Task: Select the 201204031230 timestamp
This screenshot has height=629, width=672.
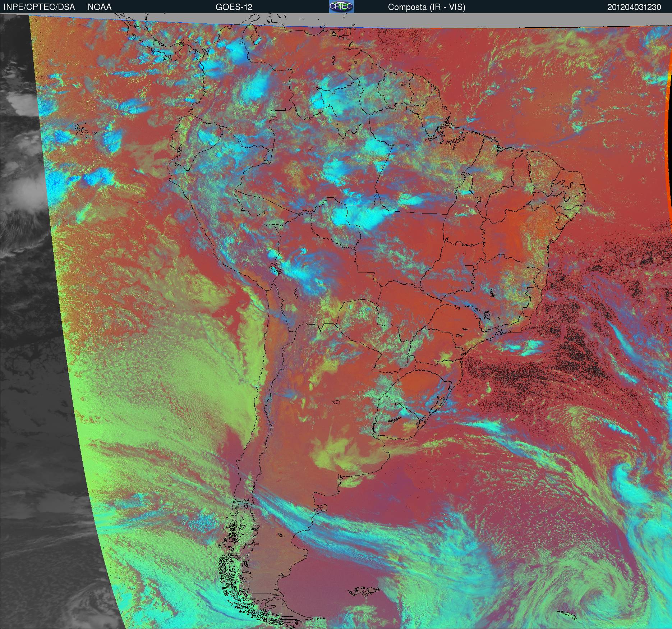Action: click(634, 7)
